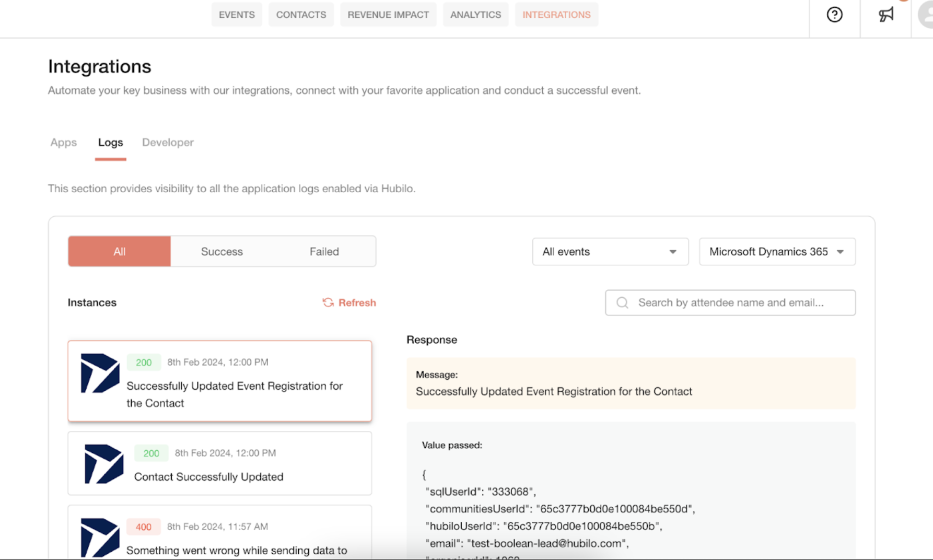Open the help question mark icon
Screen dimensions: 933x560
pyautogui.click(x=834, y=15)
